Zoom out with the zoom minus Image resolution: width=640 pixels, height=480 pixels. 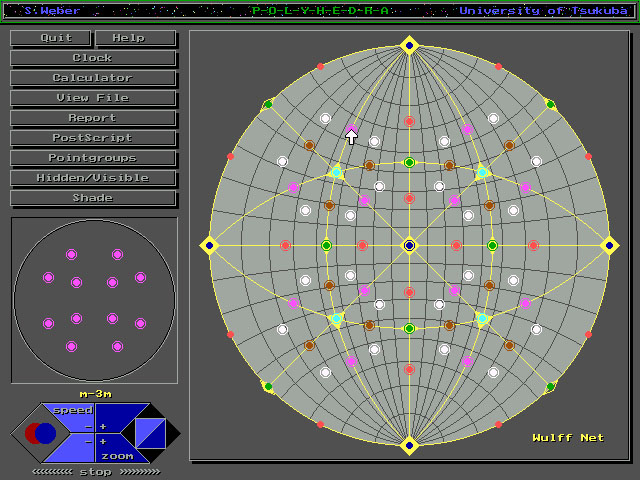coord(88,442)
